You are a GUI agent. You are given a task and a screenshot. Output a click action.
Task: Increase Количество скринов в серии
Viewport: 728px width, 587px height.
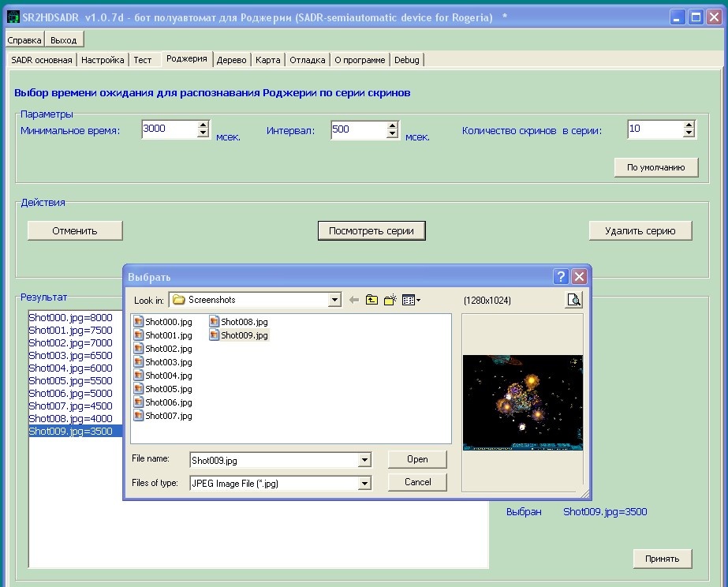pyautogui.click(x=689, y=125)
